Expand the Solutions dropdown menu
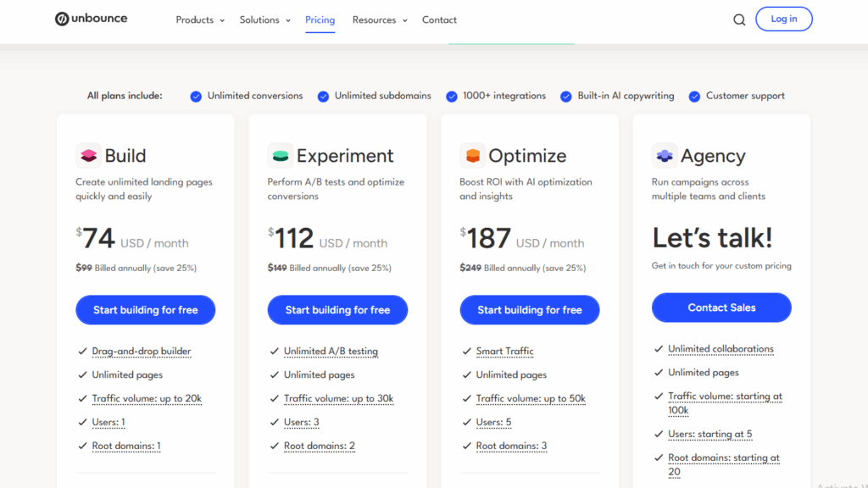The image size is (868, 488). tap(264, 20)
